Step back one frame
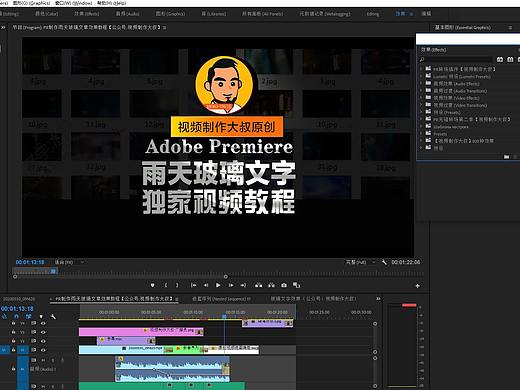Image resolution: width=520 pixels, height=390 pixels. 206,285
